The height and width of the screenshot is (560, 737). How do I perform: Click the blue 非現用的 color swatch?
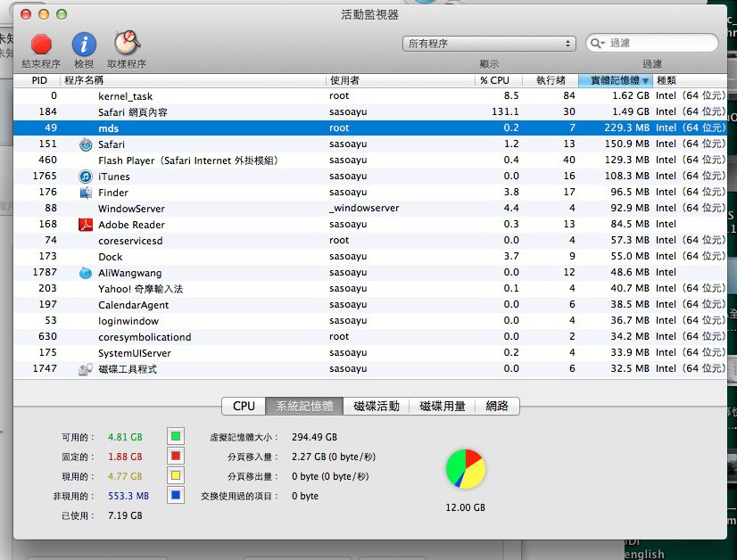point(176,495)
